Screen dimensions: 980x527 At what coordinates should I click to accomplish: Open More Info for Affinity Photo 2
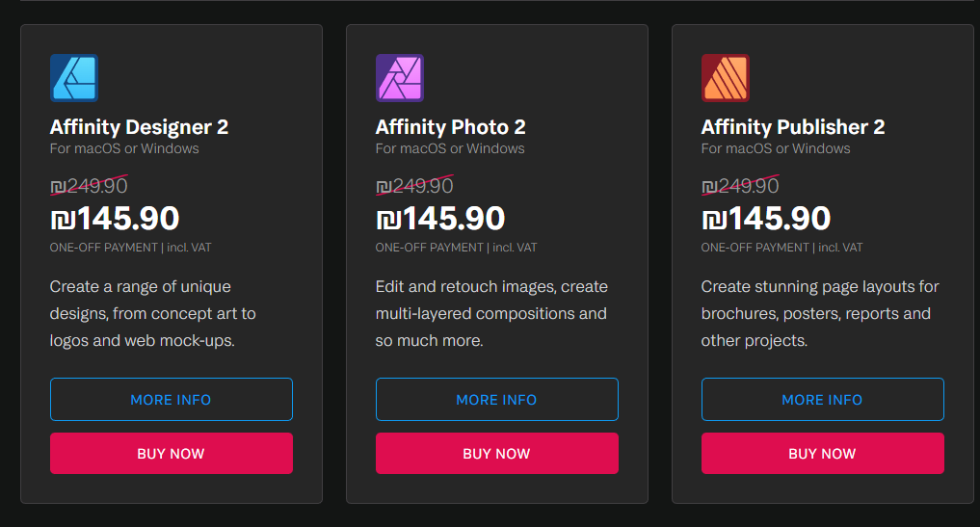pos(496,399)
